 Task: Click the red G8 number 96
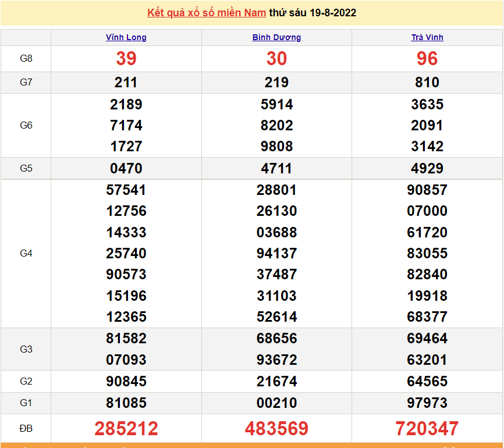427,59
